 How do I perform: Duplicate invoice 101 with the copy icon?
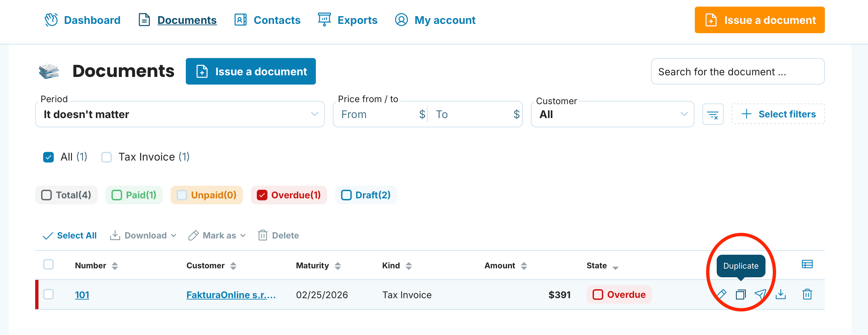pos(741,295)
